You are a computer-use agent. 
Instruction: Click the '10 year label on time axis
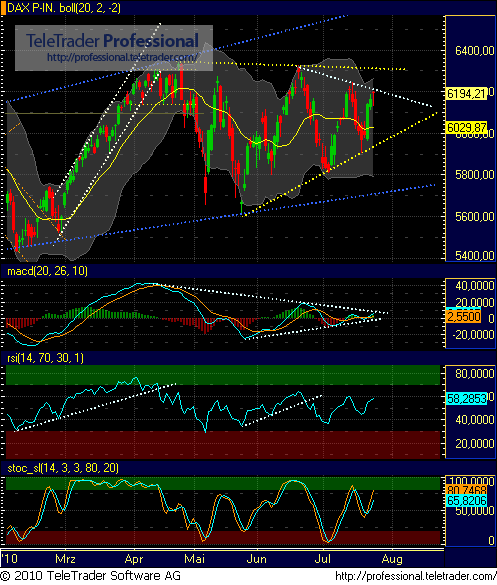(x=9, y=559)
